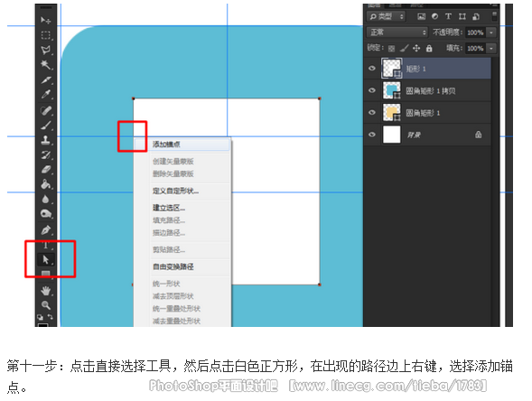
Task: Click the 圆角矩形 1 拷贝 layer thumbnail
Action: tap(392, 90)
